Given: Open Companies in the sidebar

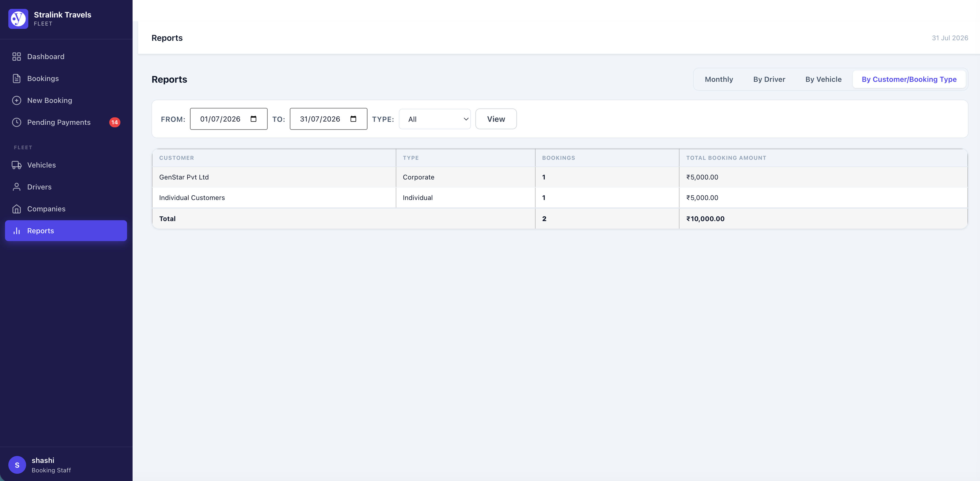Looking at the screenshot, I should coord(66,209).
